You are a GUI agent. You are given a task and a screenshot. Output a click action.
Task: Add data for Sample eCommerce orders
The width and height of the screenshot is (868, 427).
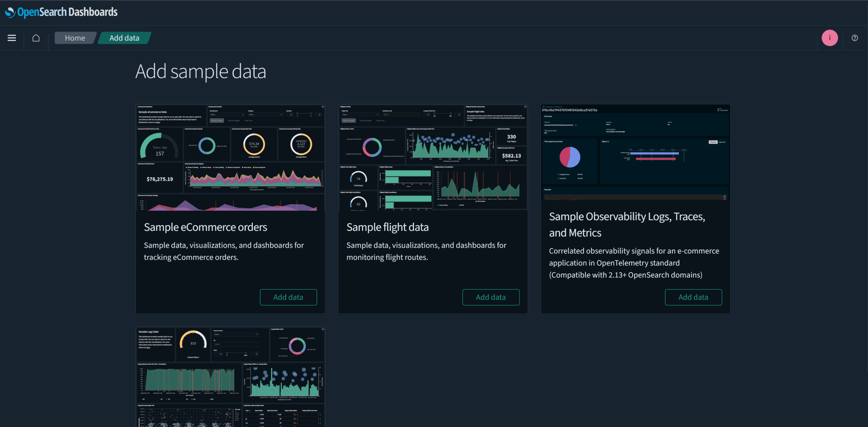click(288, 297)
